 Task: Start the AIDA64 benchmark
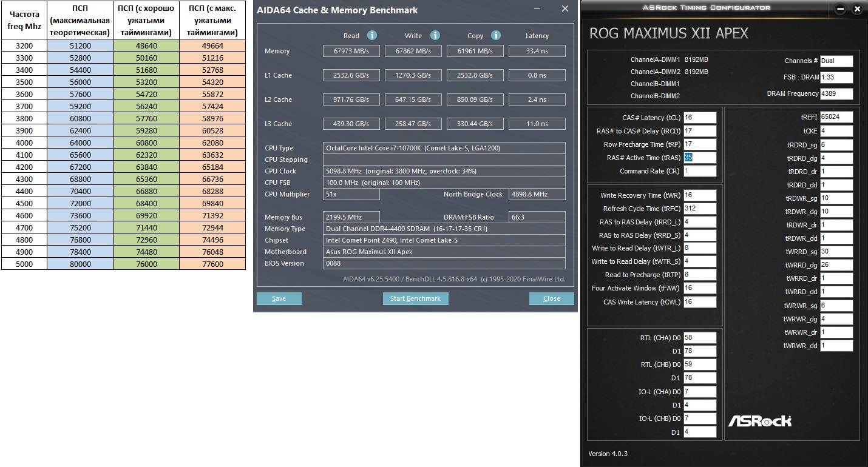[416, 298]
